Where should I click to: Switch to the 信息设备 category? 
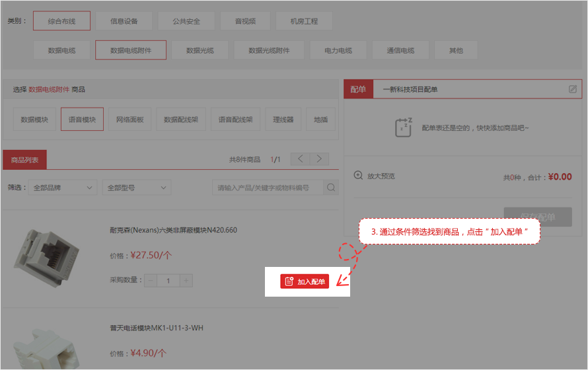[x=124, y=21]
